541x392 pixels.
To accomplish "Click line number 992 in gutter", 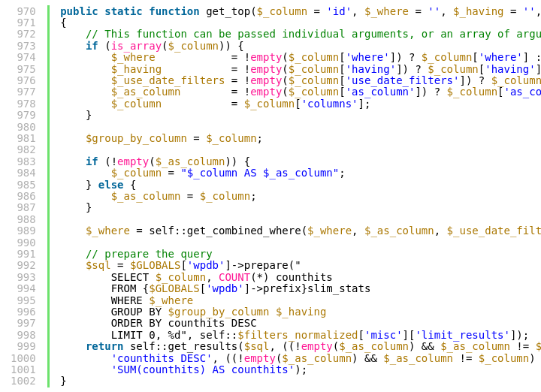I will click(26, 265).
